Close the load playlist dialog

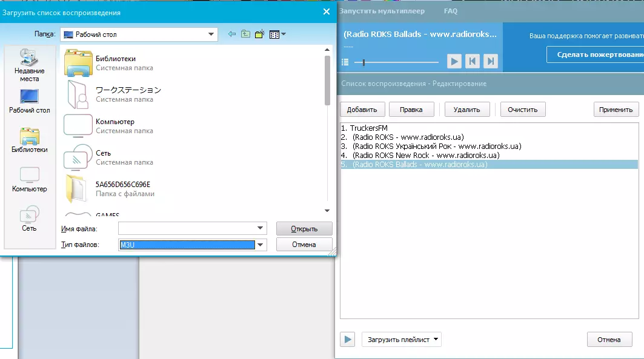327,12
